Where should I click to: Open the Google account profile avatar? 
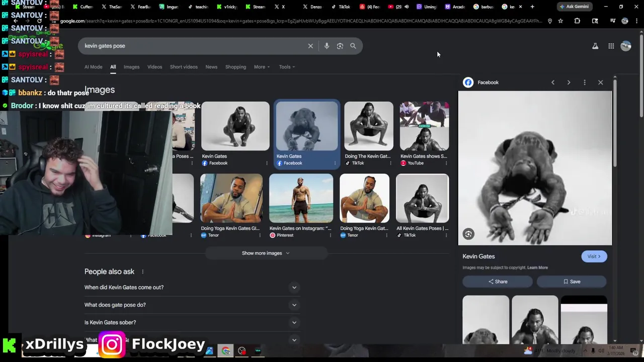pyautogui.click(x=626, y=46)
